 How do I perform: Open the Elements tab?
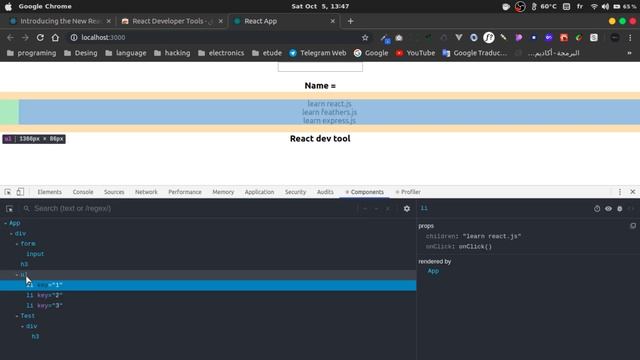click(49, 192)
